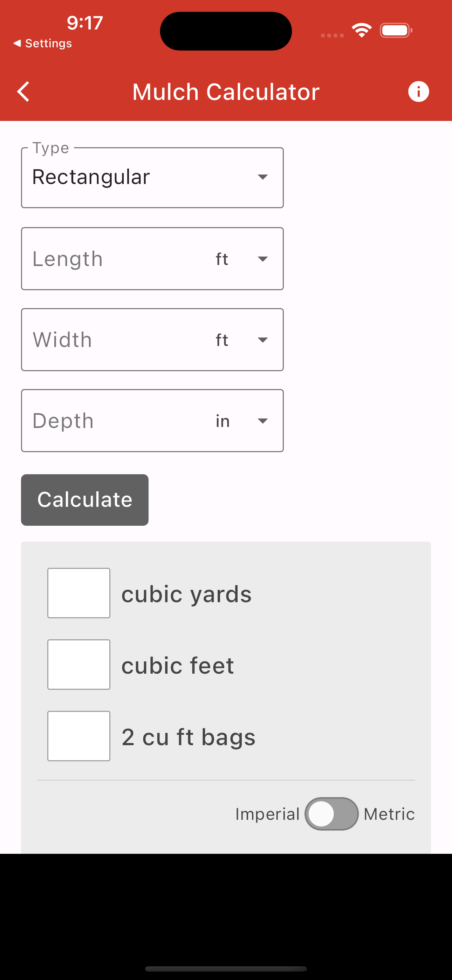Tap the Metric label beside the switch
The width and height of the screenshot is (452, 980).
(x=389, y=814)
